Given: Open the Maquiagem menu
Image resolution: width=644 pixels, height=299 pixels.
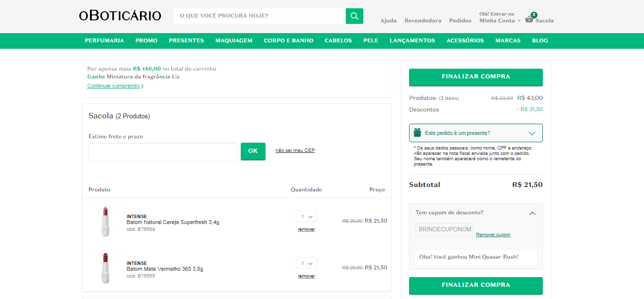Looking at the screenshot, I should (x=234, y=40).
